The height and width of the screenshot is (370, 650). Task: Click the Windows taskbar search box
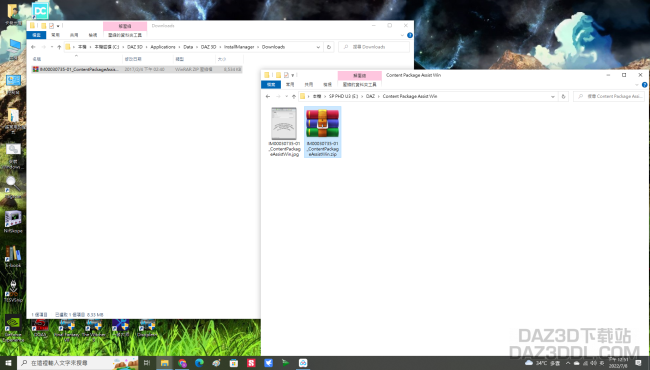78,363
